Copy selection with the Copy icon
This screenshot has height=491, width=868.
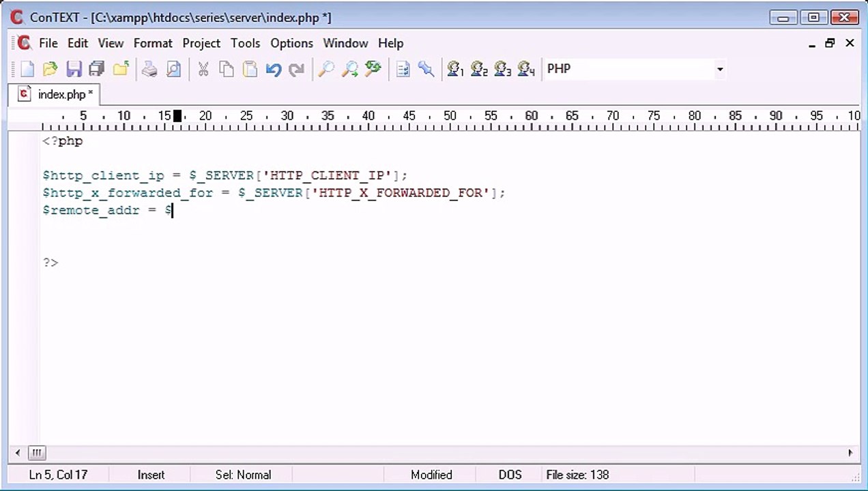pyautogui.click(x=227, y=69)
